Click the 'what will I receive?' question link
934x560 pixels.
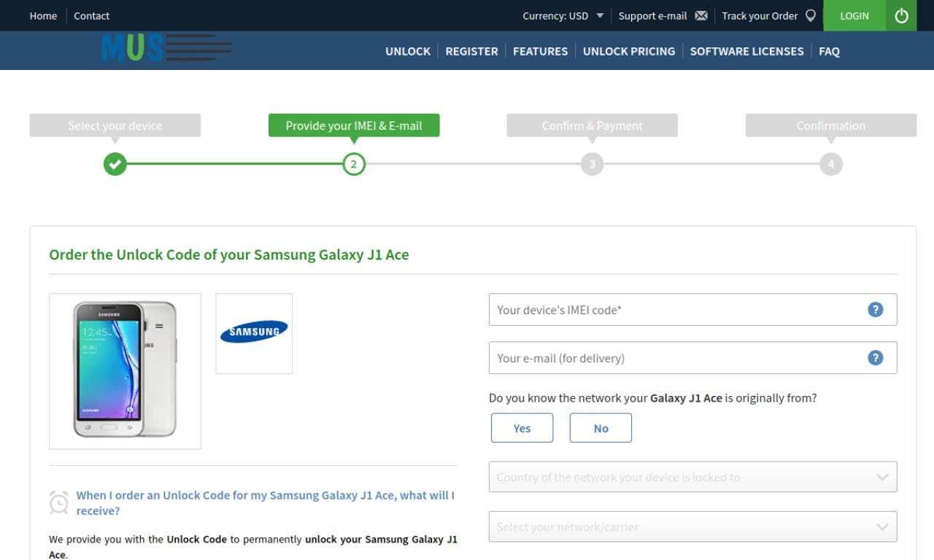coord(265,502)
